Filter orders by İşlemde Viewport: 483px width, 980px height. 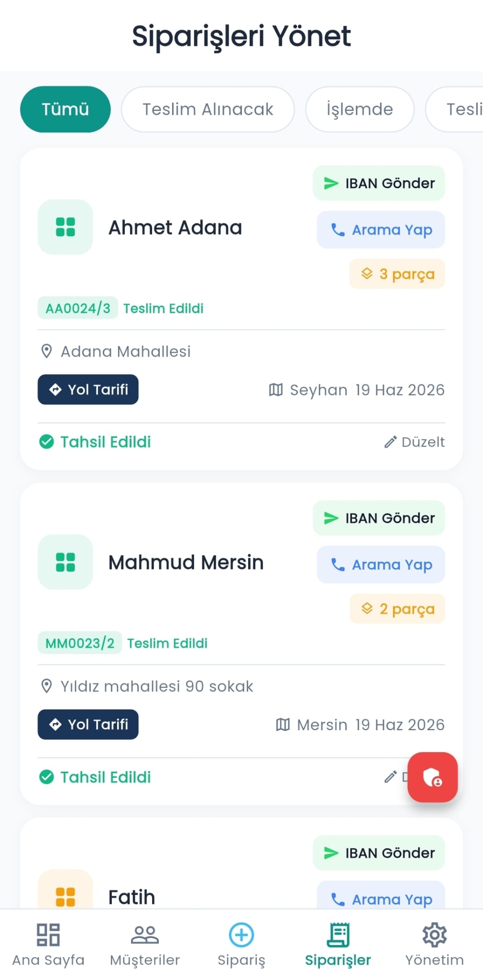pyautogui.click(x=360, y=109)
